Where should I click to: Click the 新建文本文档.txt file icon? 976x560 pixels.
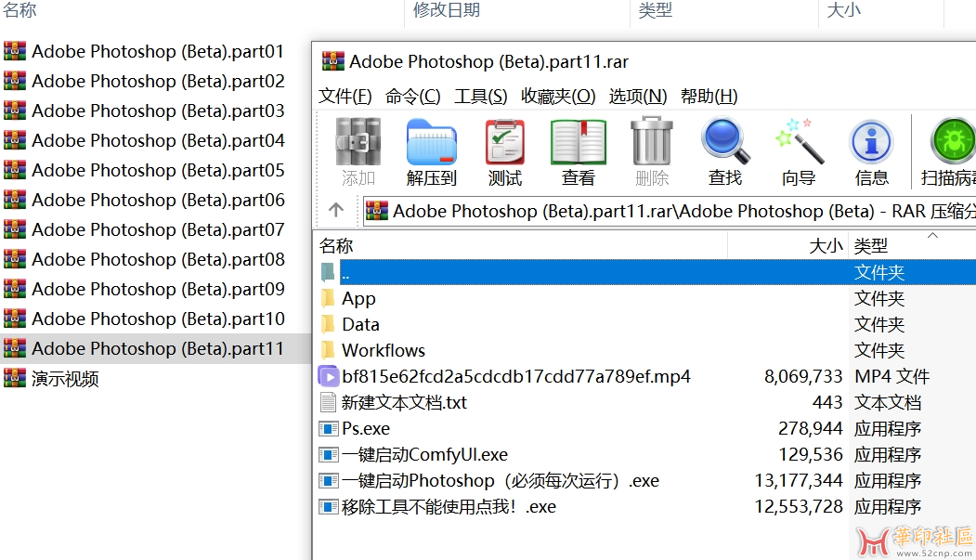328,402
